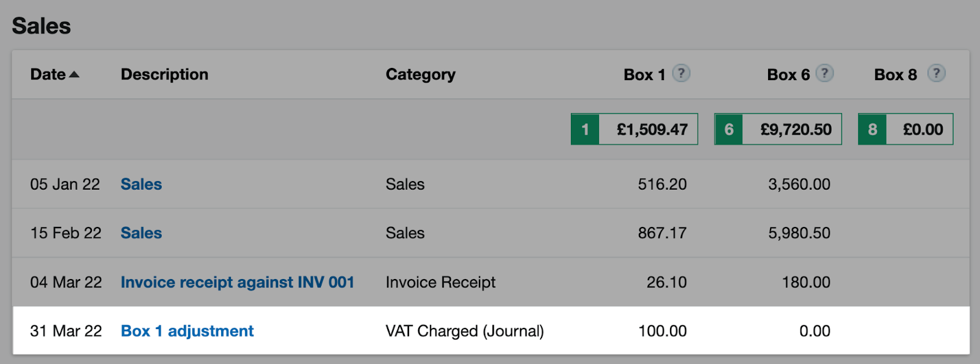Image resolution: width=980 pixels, height=364 pixels.
Task: Click the Invoice Receipt category cell
Action: (x=440, y=282)
